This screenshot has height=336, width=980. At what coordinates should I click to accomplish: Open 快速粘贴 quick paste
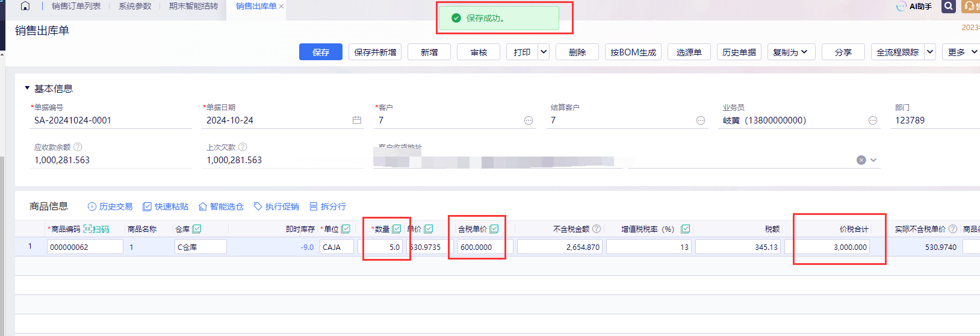[x=166, y=207]
